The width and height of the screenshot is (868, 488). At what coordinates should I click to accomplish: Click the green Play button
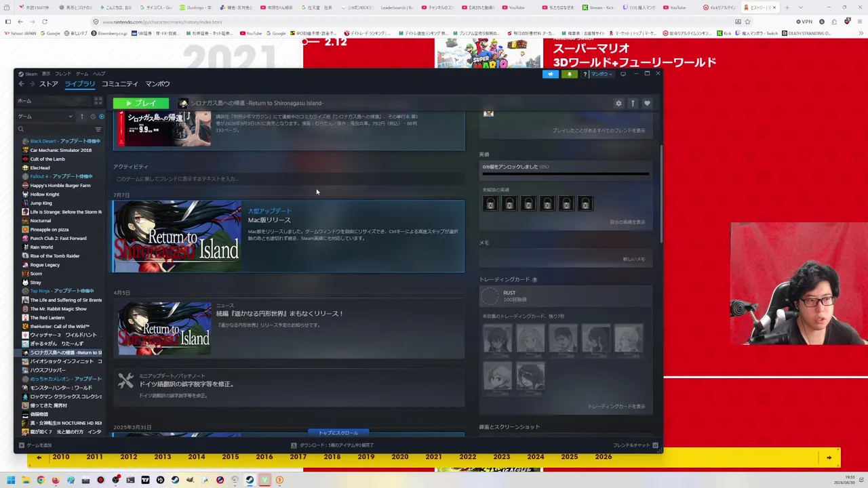point(140,103)
